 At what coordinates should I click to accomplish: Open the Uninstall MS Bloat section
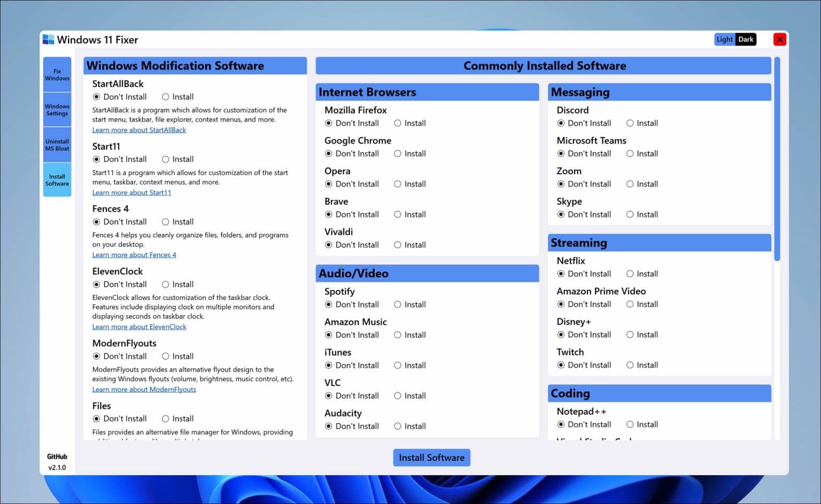tap(57, 145)
